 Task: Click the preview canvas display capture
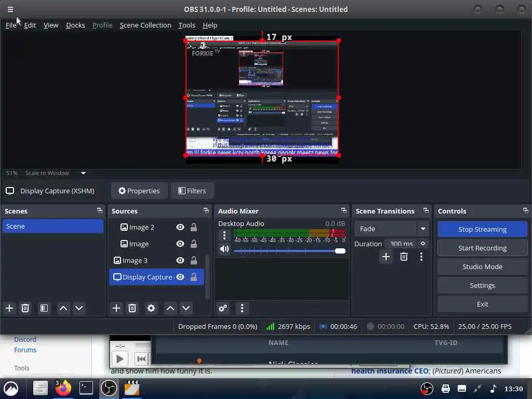click(262, 98)
